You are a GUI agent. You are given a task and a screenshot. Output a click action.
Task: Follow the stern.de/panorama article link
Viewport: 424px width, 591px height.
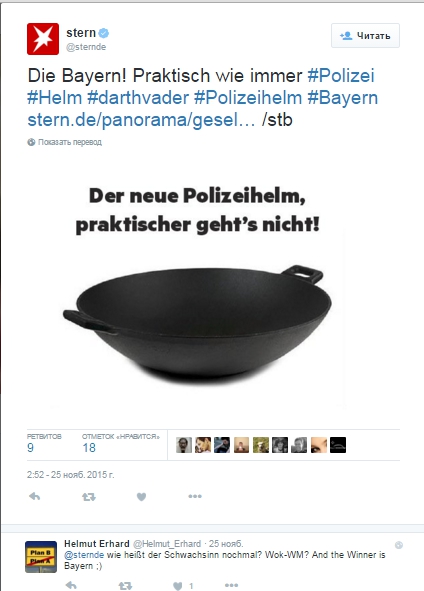(x=141, y=120)
